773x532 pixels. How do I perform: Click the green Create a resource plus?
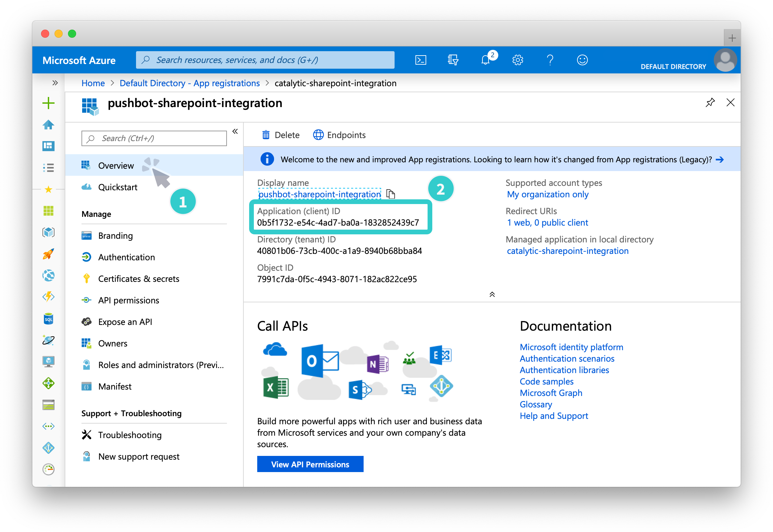click(48, 103)
